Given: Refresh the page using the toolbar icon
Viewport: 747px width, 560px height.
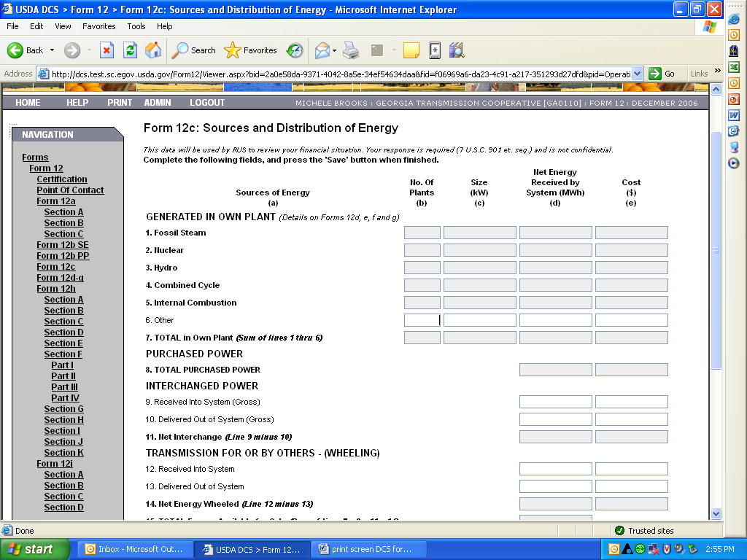Looking at the screenshot, I should [130, 50].
